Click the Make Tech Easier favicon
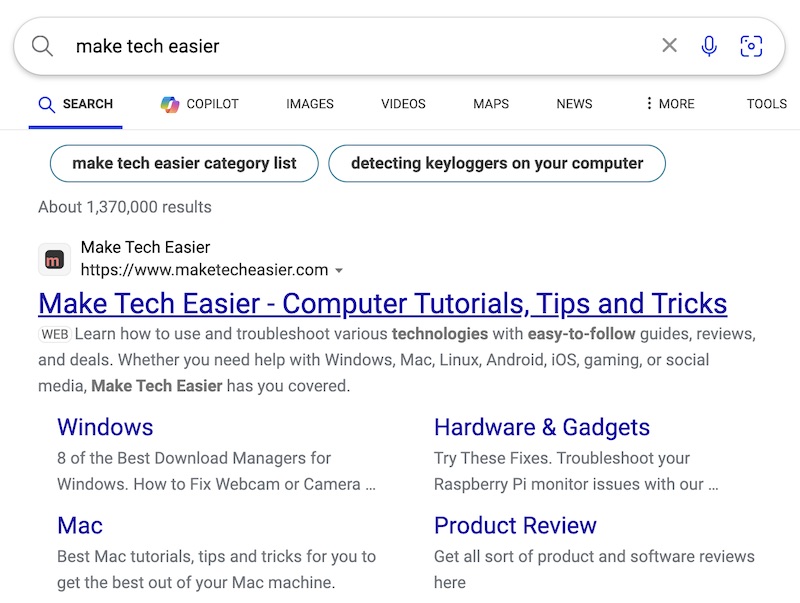 (x=53, y=259)
